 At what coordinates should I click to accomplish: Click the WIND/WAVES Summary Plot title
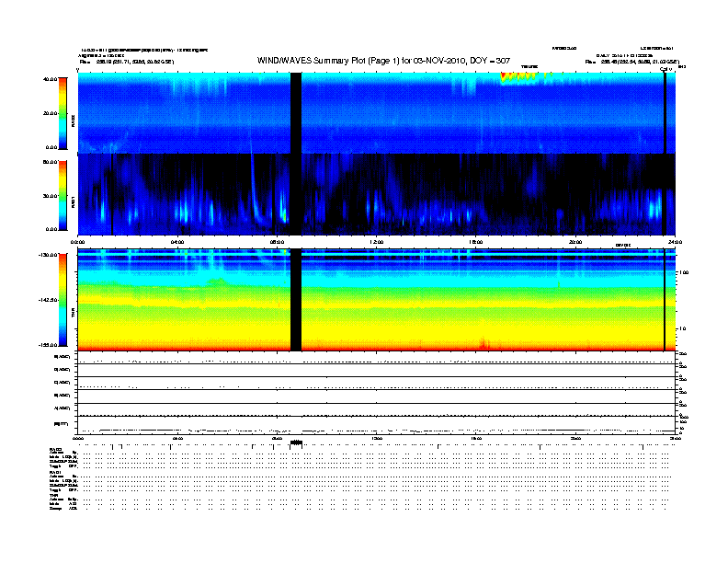(383, 61)
